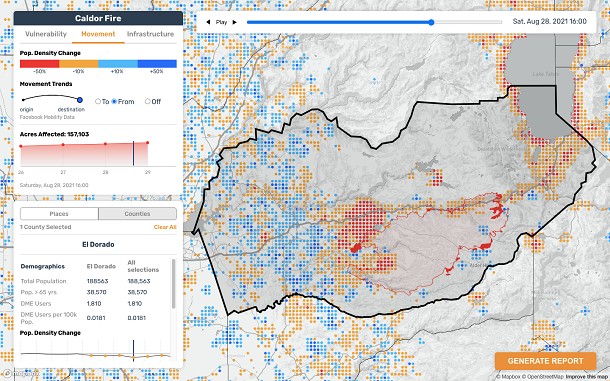The image size is (610, 381).
Task: Click the Mapbox logo in corner
Action: 21,374
